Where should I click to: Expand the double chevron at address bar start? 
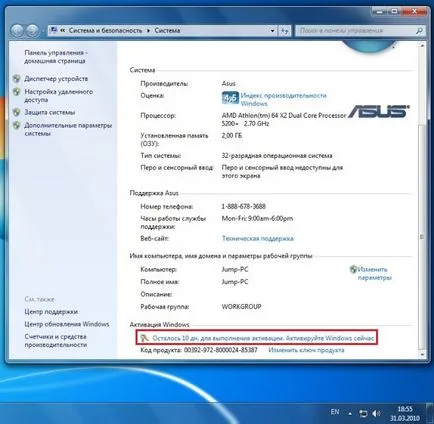pos(62,30)
